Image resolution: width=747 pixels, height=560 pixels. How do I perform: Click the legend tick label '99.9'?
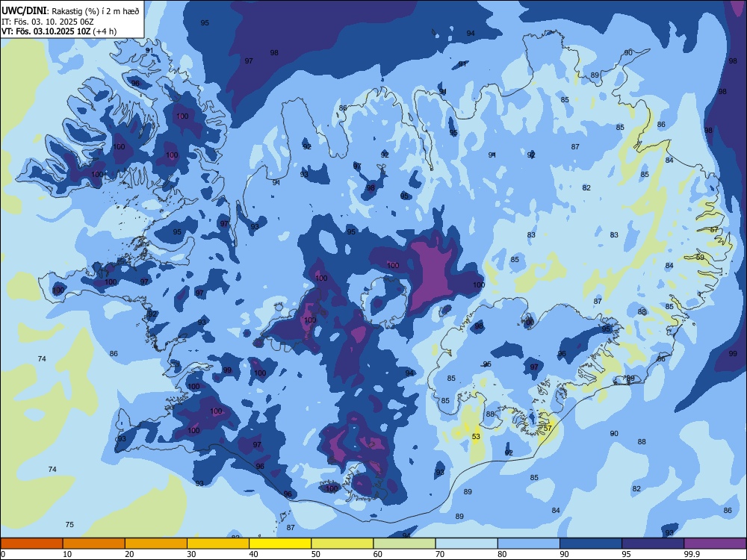(692, 554)
